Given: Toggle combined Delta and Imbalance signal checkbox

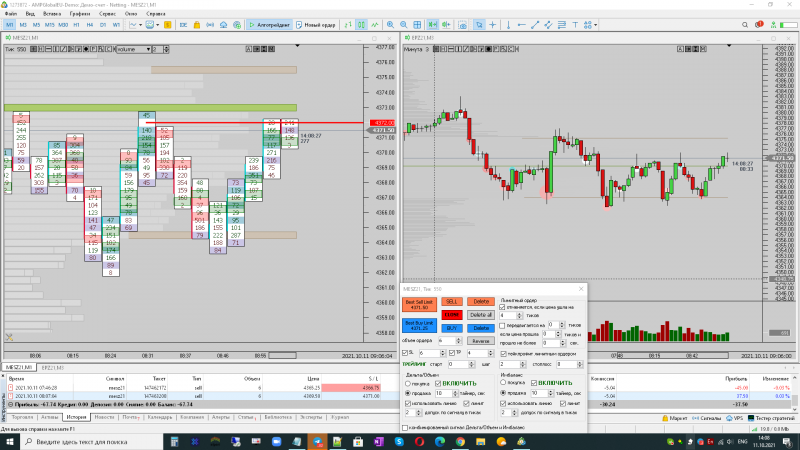Looking at the screenshot, I should click(x=405, y=428).
